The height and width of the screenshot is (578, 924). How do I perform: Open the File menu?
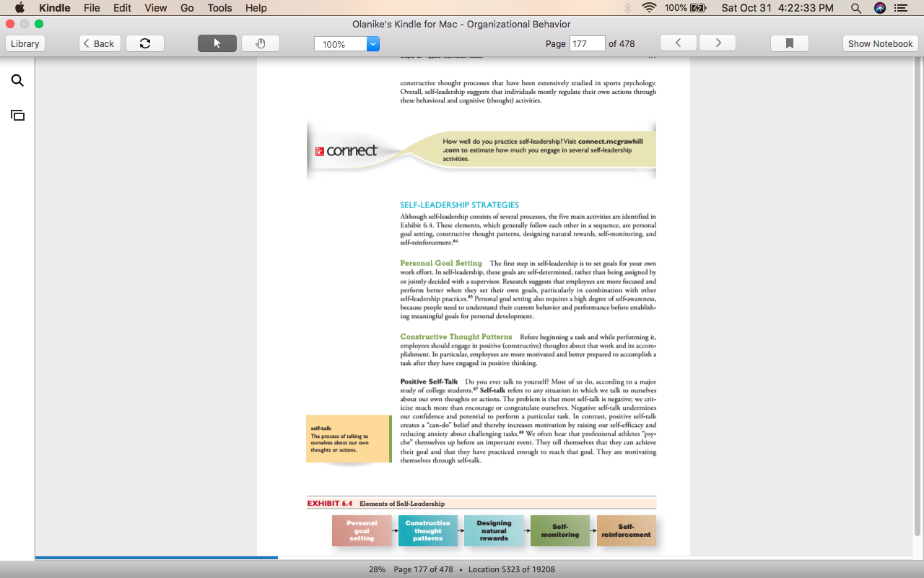(92, 8)
